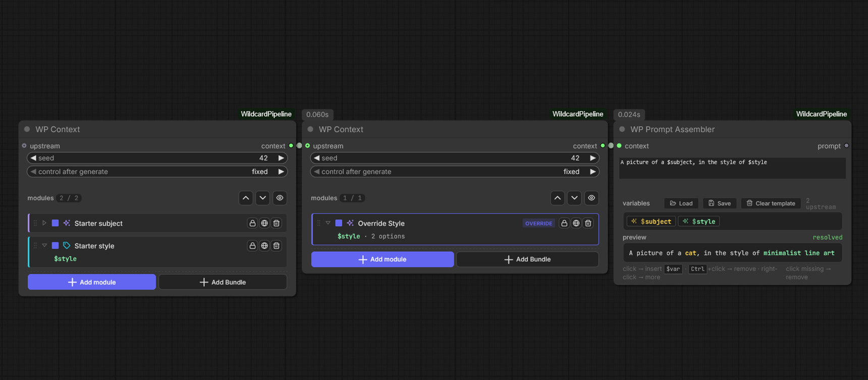The height and width of the screenshot is (380, 868).
Task: Increase seed in first WP Context
Action: click(281, 158)
